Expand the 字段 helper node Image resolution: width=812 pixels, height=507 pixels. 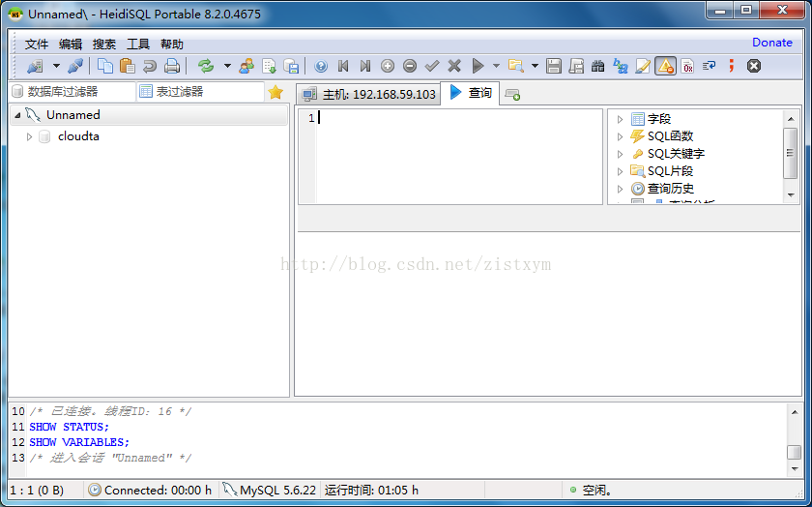[x=620, y=119]
